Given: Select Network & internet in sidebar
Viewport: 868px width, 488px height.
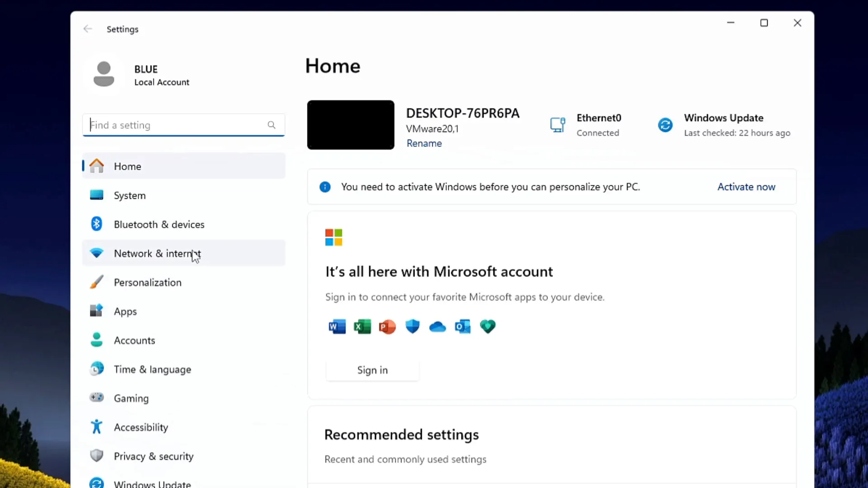Looking at the screenshot, I should click(184, 253).
